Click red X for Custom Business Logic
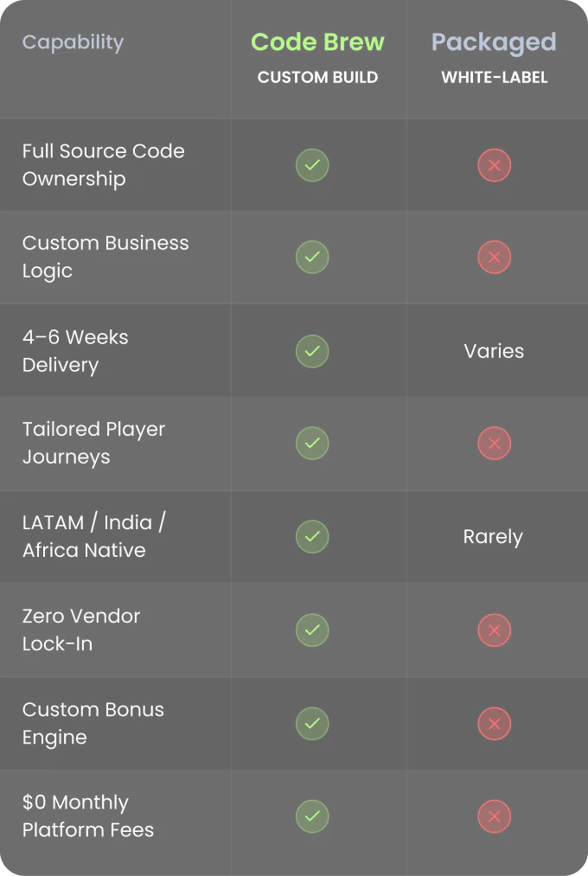588x876 pixels. pos(495,257)
